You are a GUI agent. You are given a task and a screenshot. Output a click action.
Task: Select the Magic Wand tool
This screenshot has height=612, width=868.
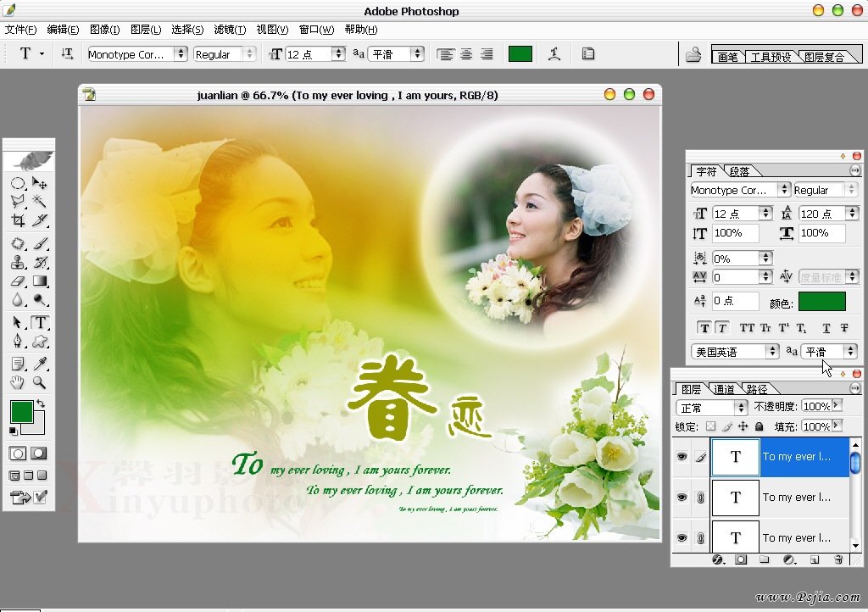pos(40,201)
